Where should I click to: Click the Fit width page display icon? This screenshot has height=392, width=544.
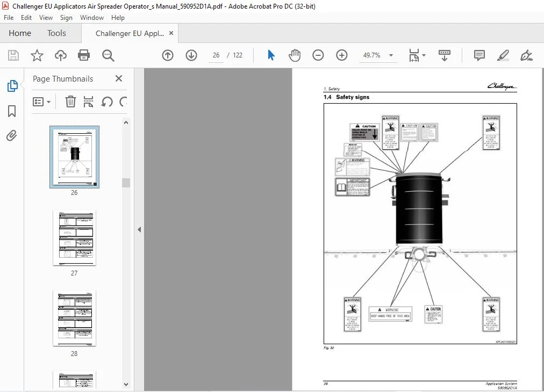coord(414,55)
